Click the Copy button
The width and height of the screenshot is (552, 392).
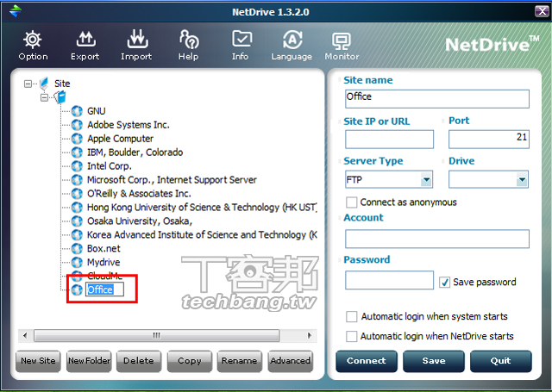(190, 361)
